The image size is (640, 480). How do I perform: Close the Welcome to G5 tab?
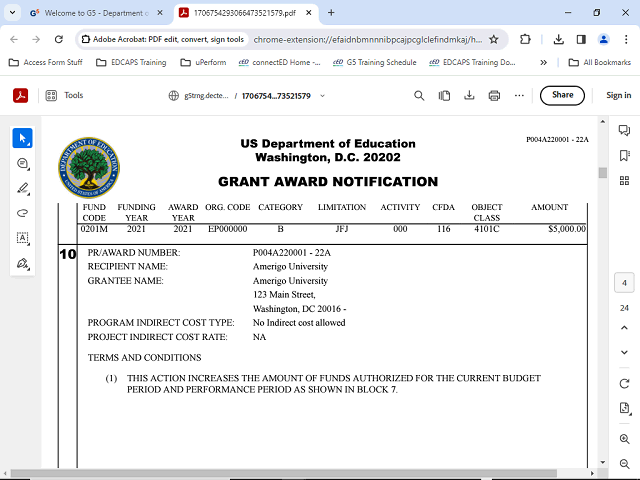pos(160,13)
